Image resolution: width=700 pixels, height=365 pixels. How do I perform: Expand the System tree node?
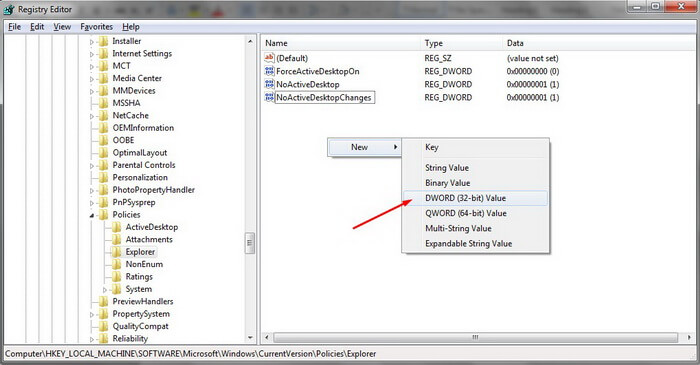tap(105, 290)
